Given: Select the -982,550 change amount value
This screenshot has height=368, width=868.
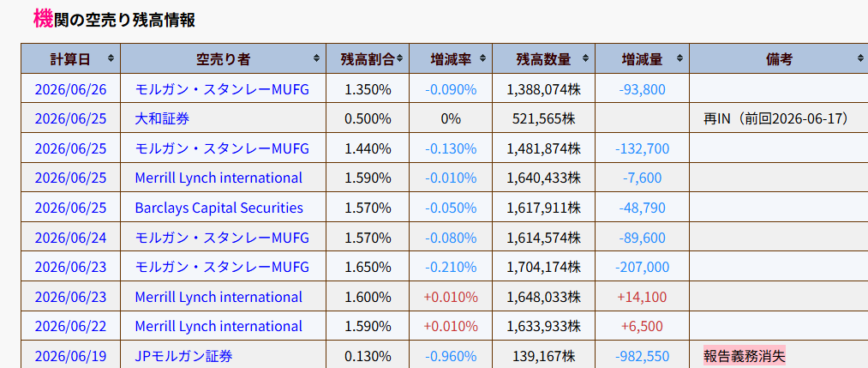Looking at the screenshot, I should [x=642, y=356].
